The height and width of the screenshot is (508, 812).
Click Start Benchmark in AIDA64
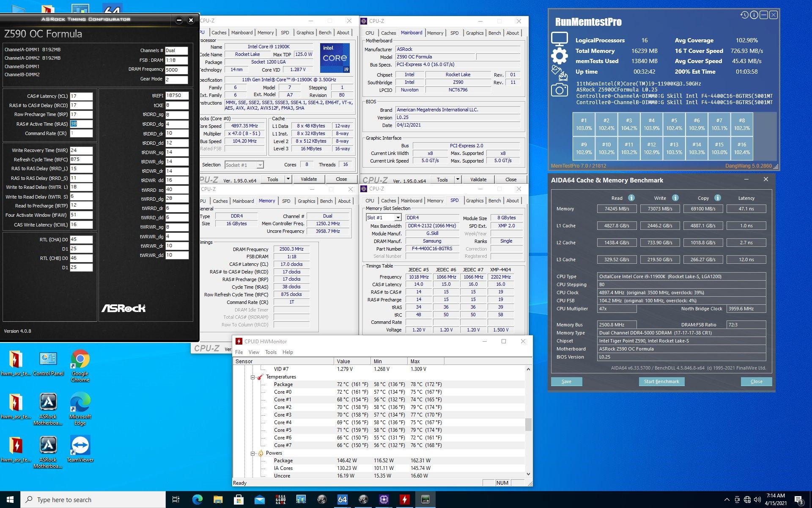661,381
